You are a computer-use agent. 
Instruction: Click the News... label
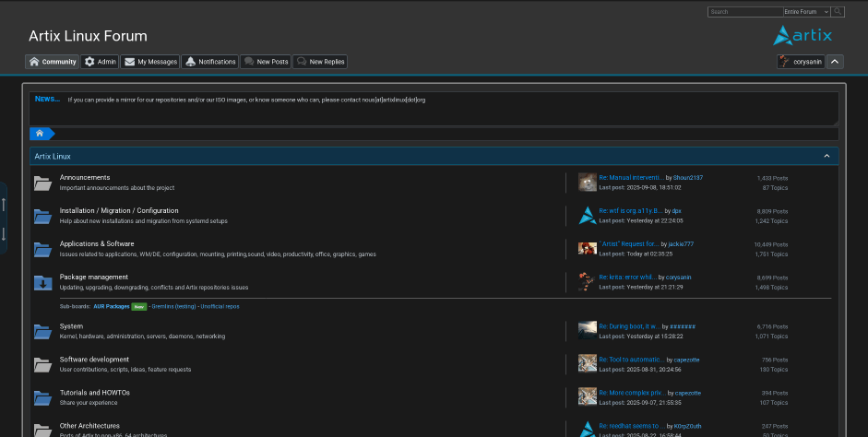click(47, 99)
